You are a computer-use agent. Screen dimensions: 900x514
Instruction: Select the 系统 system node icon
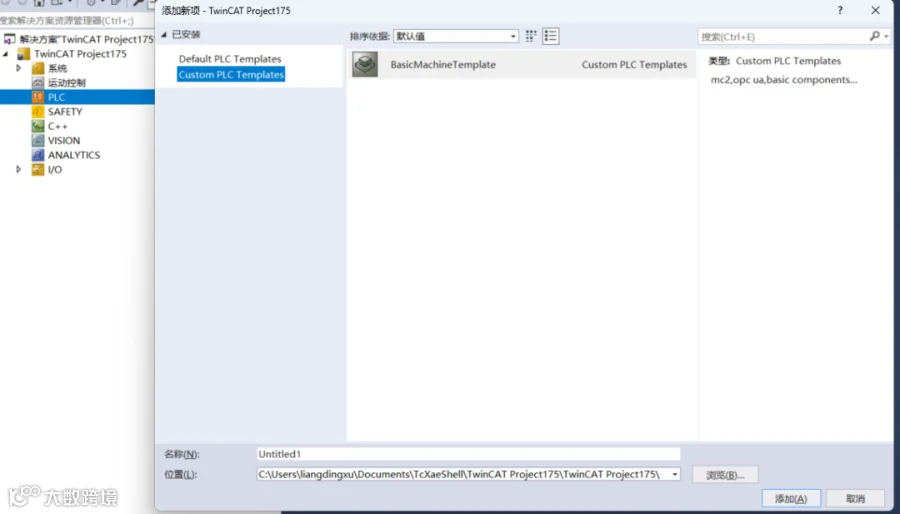pyautogui.click(x=38, y=68)
